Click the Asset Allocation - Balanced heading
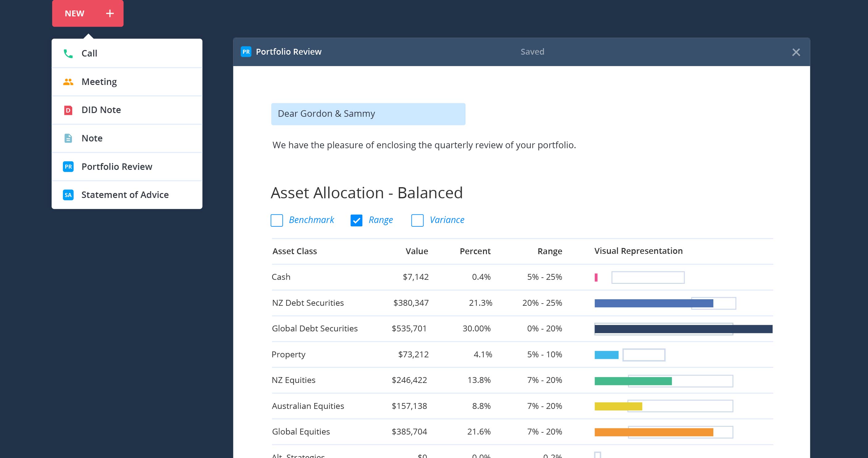 (x=367, y=193)
